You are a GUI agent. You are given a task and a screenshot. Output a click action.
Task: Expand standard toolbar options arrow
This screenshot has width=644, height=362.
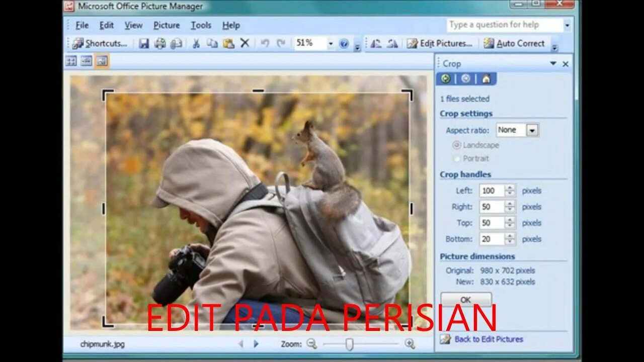coord(357,47)
